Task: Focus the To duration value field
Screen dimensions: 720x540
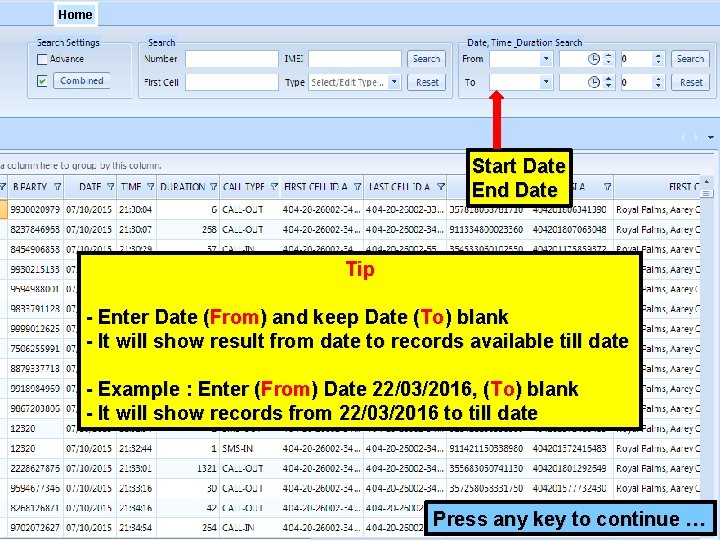Action: [636, 82]
